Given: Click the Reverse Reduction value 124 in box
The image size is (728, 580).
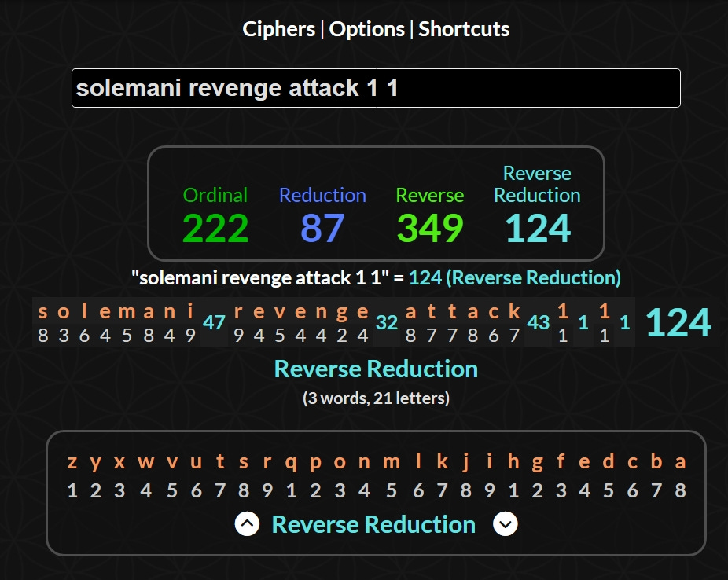Looking at the screenshot, I should (537, 228).
